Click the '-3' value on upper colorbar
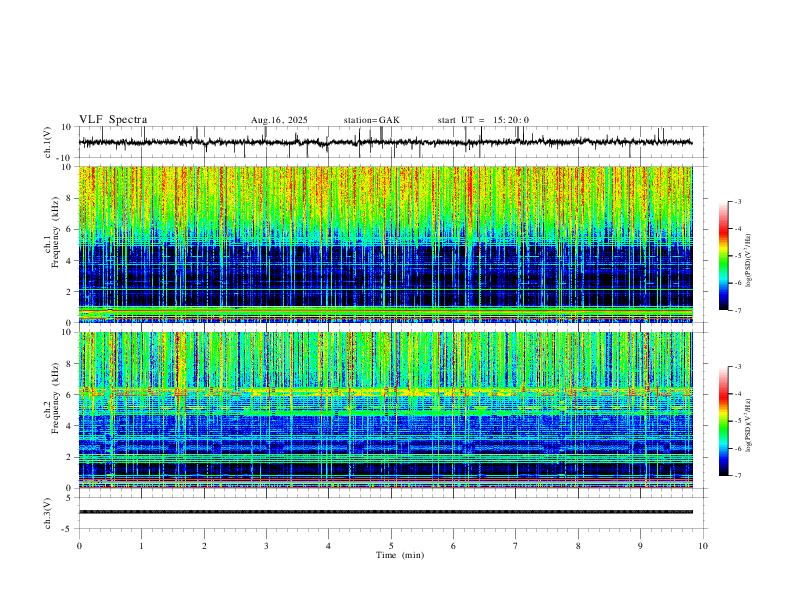 click(737, 201)
